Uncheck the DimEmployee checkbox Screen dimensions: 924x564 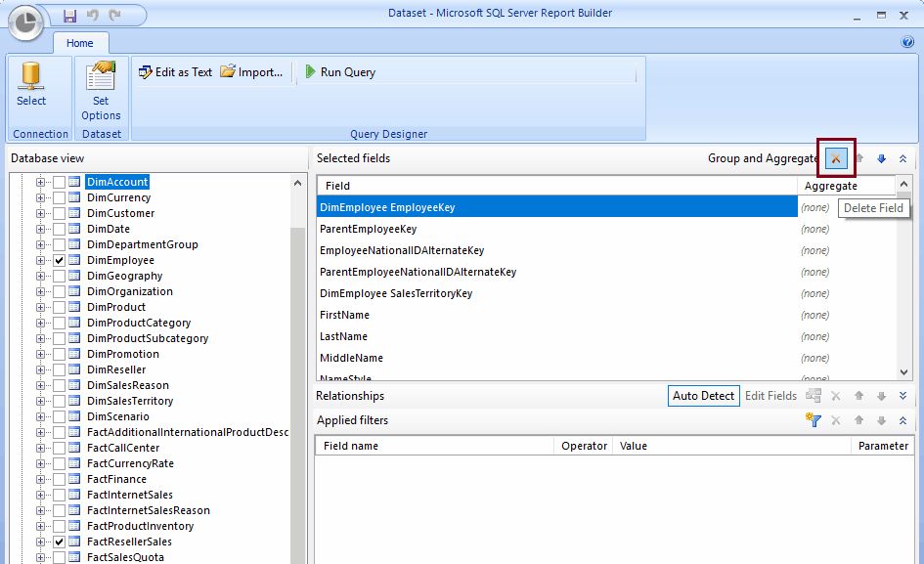pyautogui.click(x=59, y=260)
